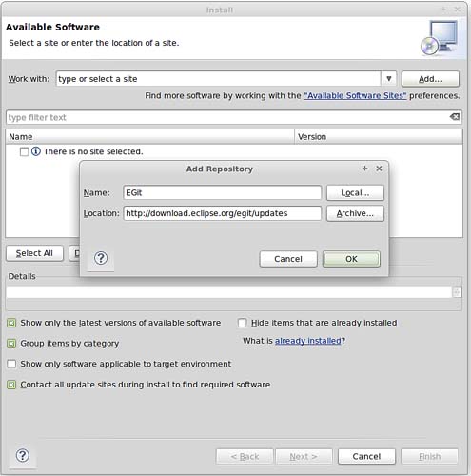Click the Add... button
Image resolution: width=471 pixels, height=476 pixels.
(430, 79)
